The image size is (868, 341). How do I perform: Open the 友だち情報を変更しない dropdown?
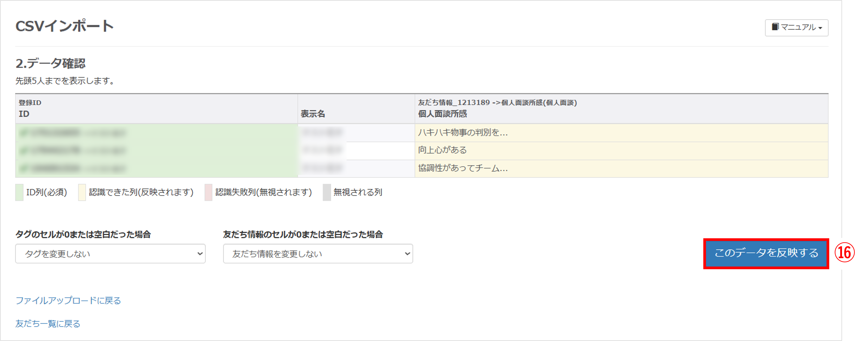318,254
